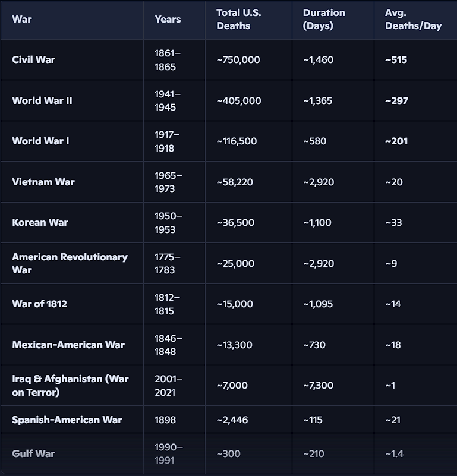Click the '~15,000' deaths value
Viewport: 457px width, 476px height.
(x=234, y=304)
